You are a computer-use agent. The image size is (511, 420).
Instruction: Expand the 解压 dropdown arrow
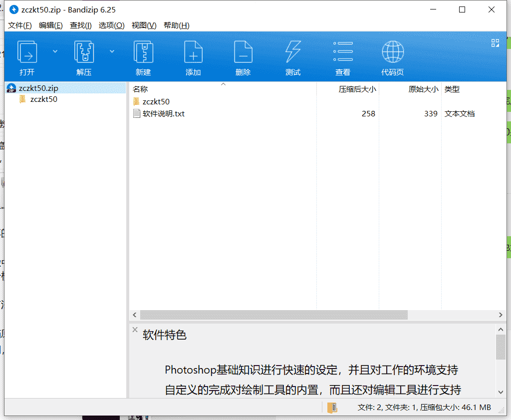[112, 51]
